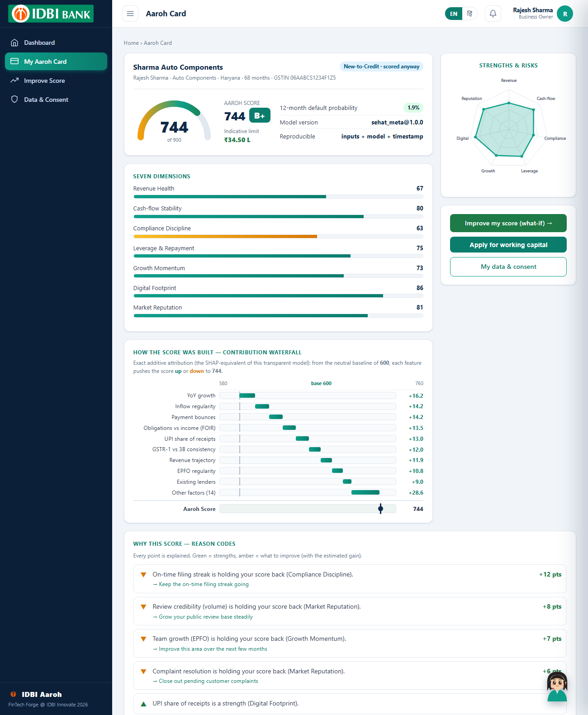This screenshot has width=588, height=715.
Task: Open the notifications bell
Action: (x=493, y=14)
